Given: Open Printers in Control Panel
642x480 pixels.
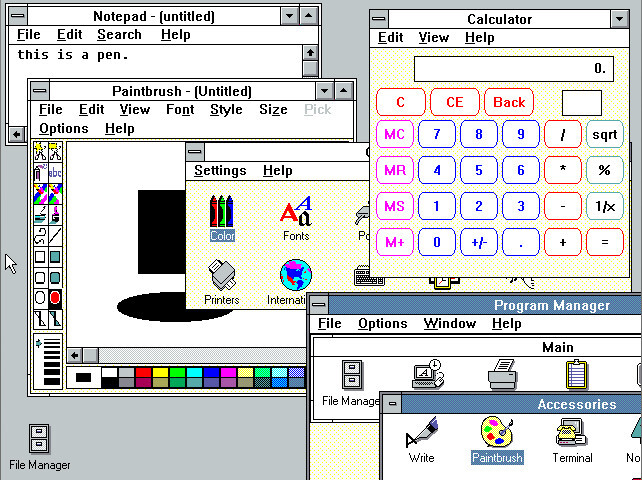Looking at the screenshot, I should pos(222,283).
